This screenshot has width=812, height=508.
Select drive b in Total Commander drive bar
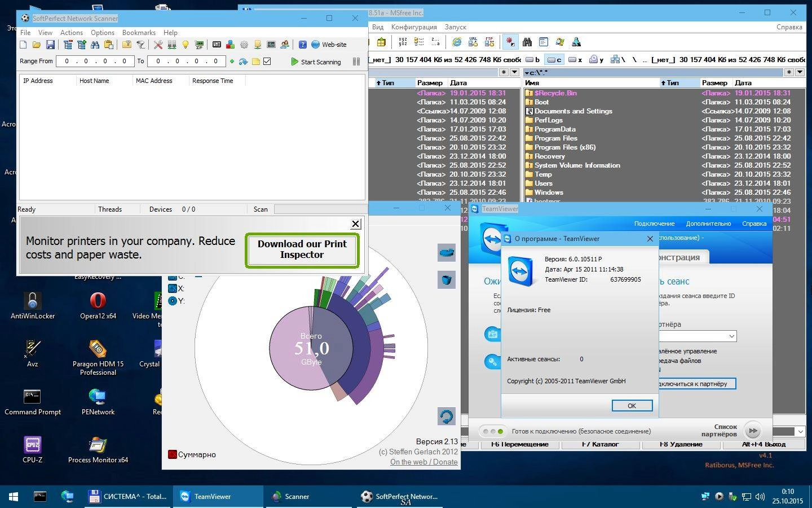tap(533, 59)
